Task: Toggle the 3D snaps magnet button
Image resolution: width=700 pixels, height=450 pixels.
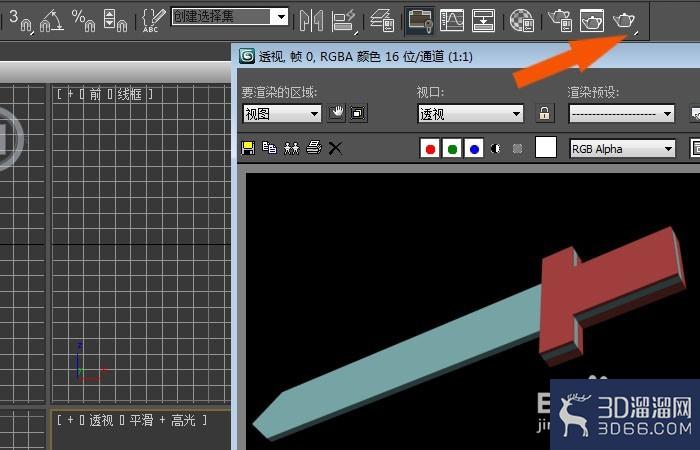Action: pyautogui.click(x=21, y=21)
